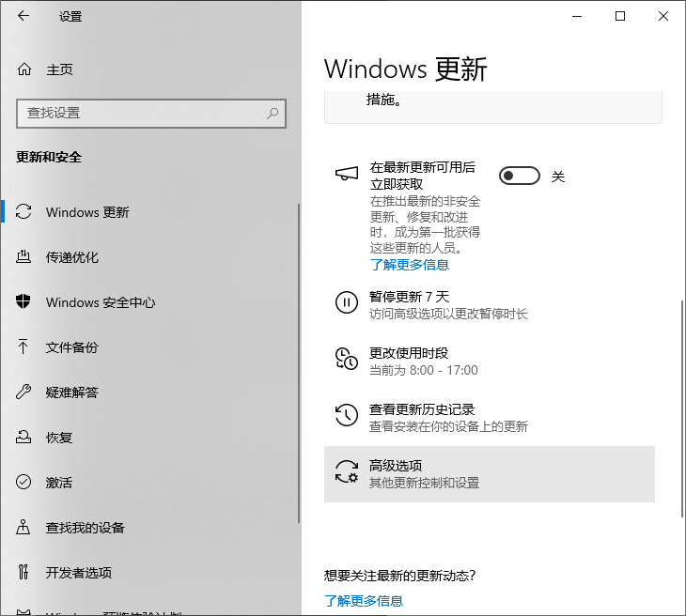Image resolution: width=686 pixels, height=616 pixels.
Task: Click the Home (主页) icon
Action: tap(24, 69)
